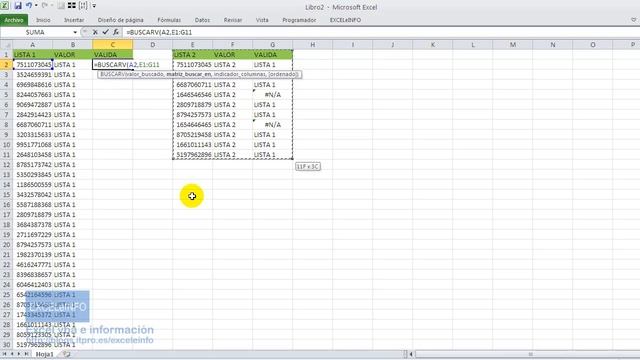The height and width of the screenshot is (360, 640).
Task: Open the Undo history dropdown arrow
Action: [x=36, y=6]
